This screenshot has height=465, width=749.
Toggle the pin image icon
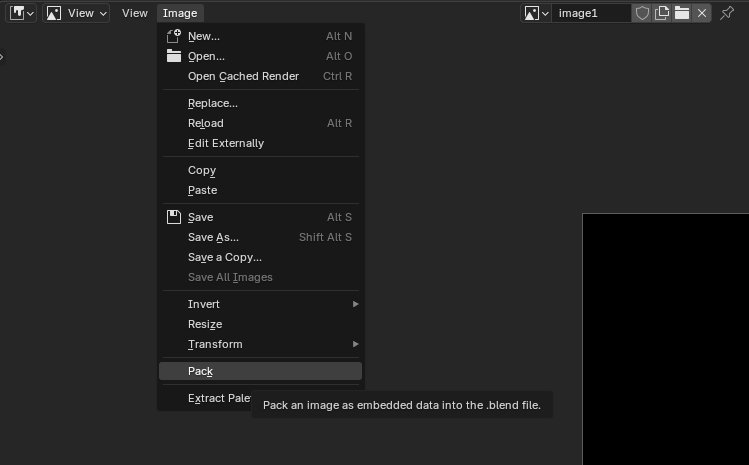coord(727,13)
